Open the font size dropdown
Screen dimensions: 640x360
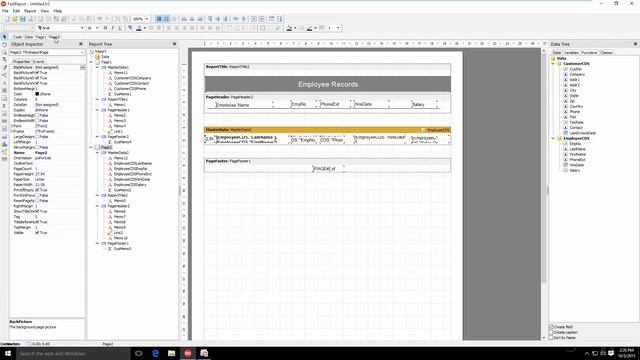pyautogui.click(x=97, y=28)
